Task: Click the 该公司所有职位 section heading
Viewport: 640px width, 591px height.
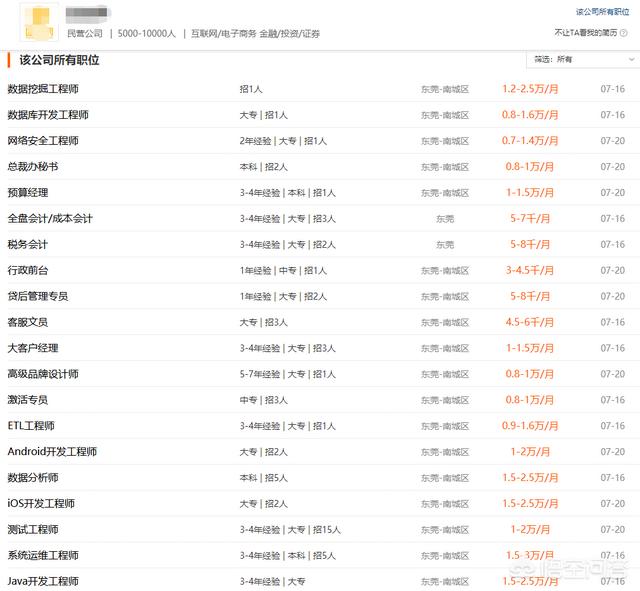Action: pyautogui.click(x=59, y=60)
